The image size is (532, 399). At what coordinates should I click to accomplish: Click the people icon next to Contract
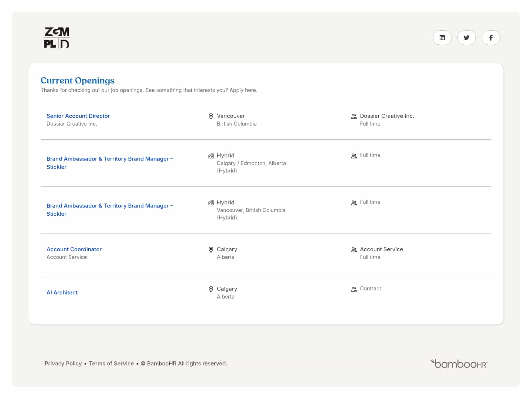[x=354, y=289]
